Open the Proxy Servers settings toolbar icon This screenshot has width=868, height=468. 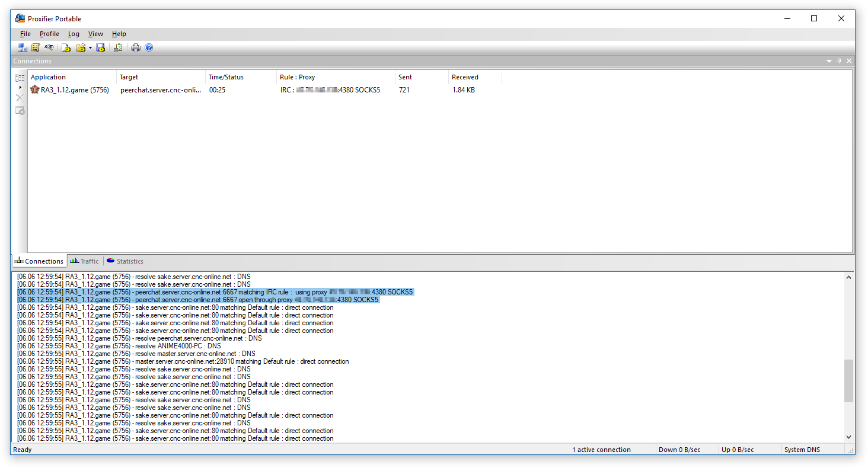[x=23, y=48]
